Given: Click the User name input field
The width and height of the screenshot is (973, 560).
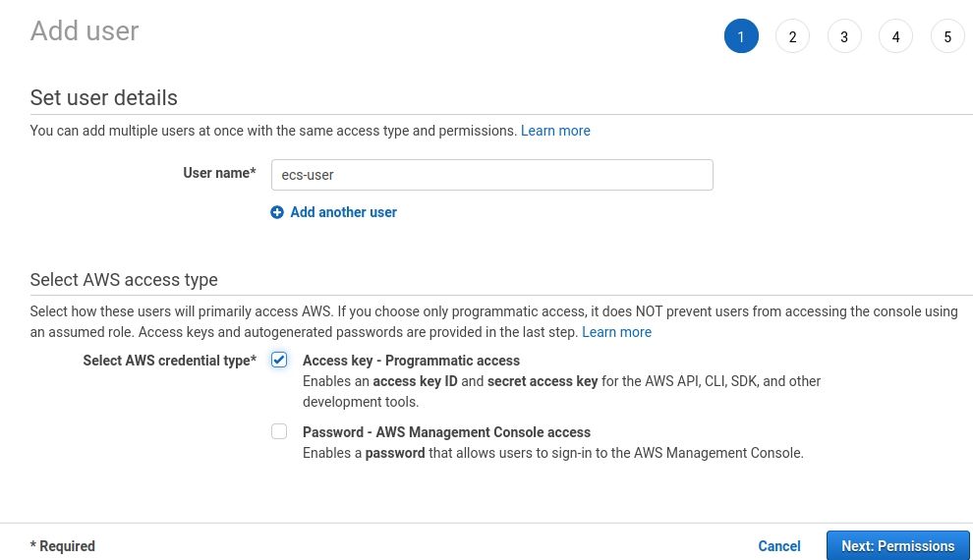Looking at the screenshot, I should coord(490,175).
